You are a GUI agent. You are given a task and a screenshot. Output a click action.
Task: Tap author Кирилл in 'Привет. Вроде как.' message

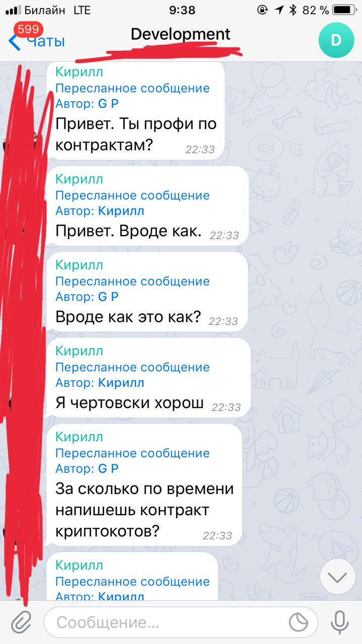click(121, 211)
